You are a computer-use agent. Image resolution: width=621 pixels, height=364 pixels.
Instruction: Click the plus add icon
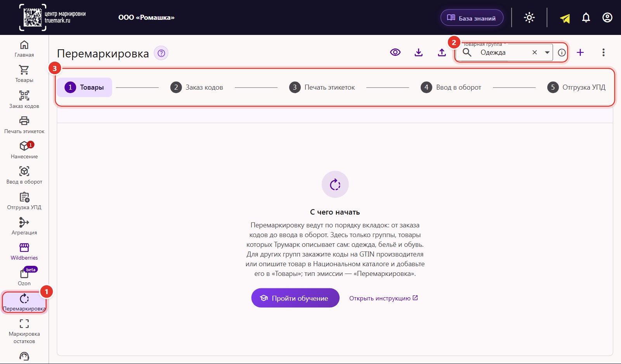click(x=580, y=52)
